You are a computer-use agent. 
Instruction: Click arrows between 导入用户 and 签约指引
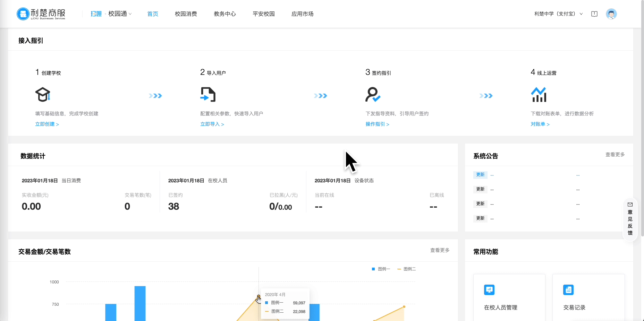pyautogui.click(x=320, y=96)
